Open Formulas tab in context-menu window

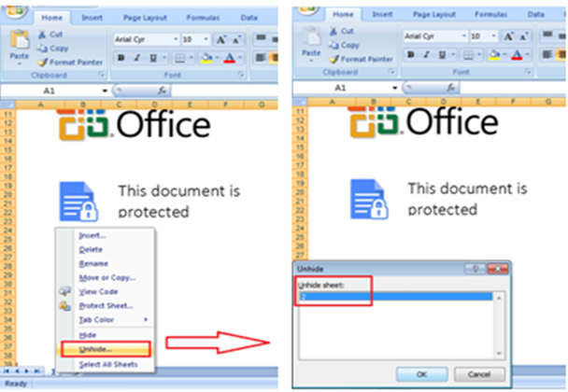click(x=203, y=18)
